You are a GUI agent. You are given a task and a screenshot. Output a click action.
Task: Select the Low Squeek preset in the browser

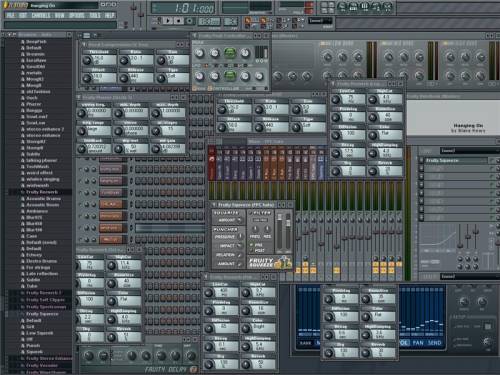pyautogui.click(x=39, y=333)
